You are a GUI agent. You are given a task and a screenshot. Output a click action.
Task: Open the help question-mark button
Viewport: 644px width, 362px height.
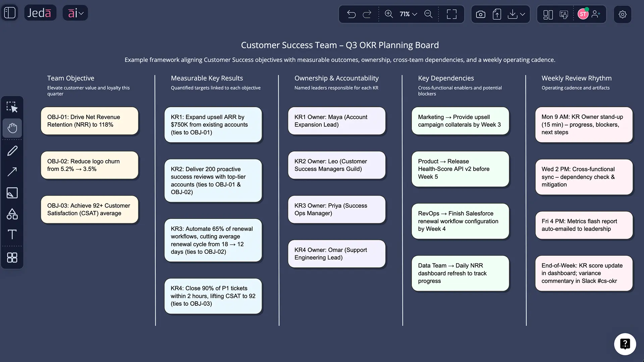(625, 344)
